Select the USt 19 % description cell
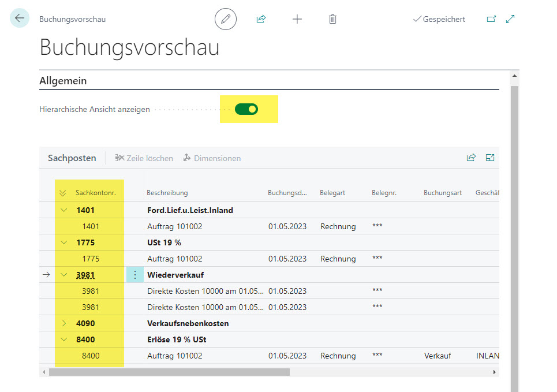This screenshot has height=392, width=557. click(x=164, y=242)
